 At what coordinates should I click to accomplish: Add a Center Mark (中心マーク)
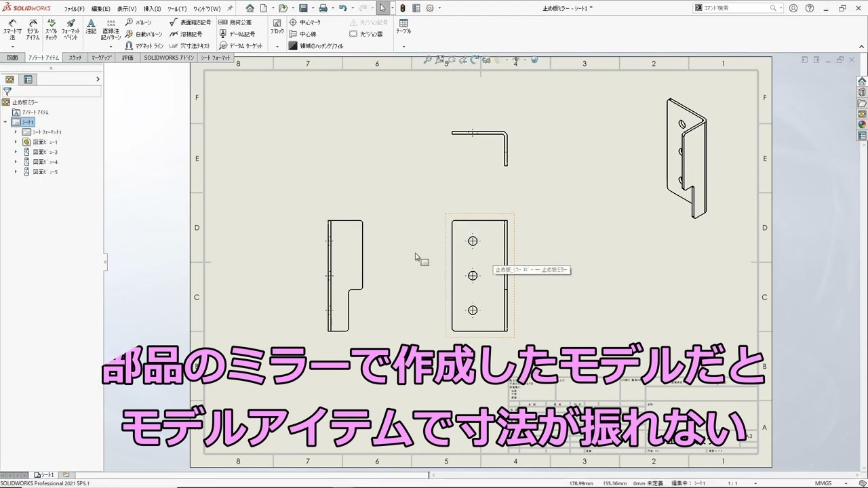point(305,22)
